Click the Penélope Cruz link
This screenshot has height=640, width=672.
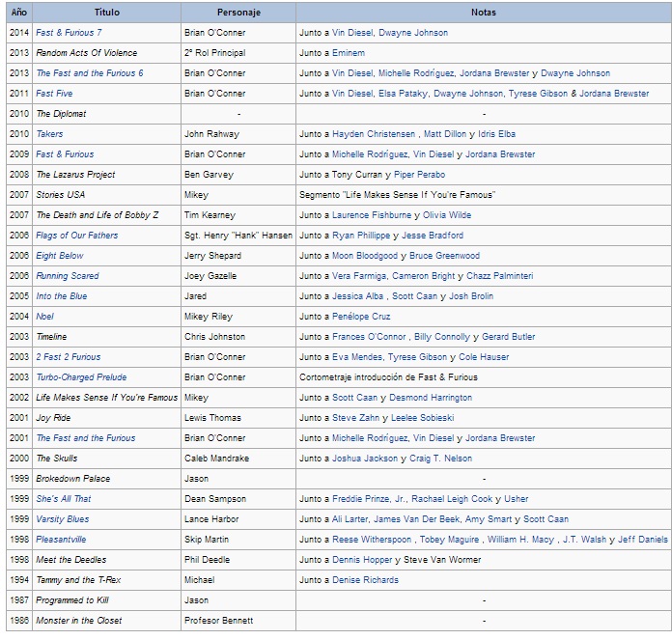[x=361, y=317]
